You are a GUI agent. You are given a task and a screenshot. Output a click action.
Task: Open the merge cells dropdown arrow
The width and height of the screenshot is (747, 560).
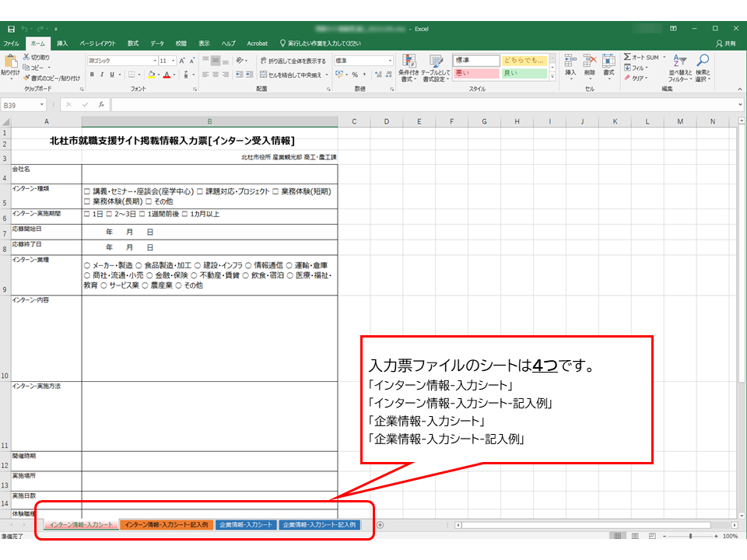tap(327, 75)
